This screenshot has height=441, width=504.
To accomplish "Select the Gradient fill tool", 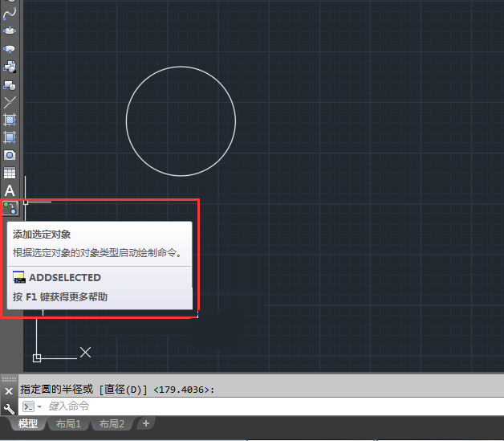I will (x=10, y=137).
